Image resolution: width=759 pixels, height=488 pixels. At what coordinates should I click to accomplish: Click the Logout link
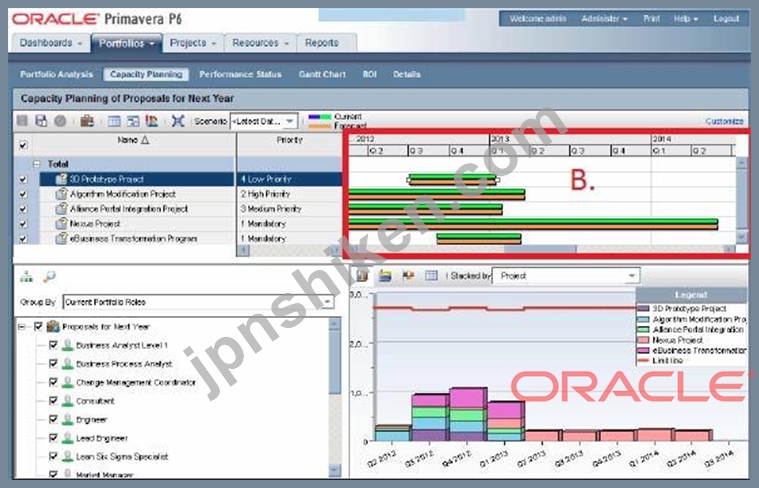[726, 18]
